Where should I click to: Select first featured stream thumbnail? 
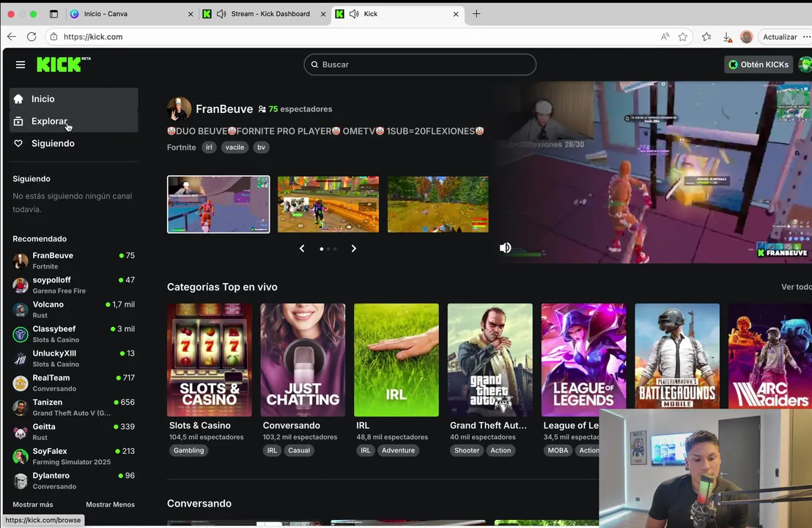tap(218, 204)
